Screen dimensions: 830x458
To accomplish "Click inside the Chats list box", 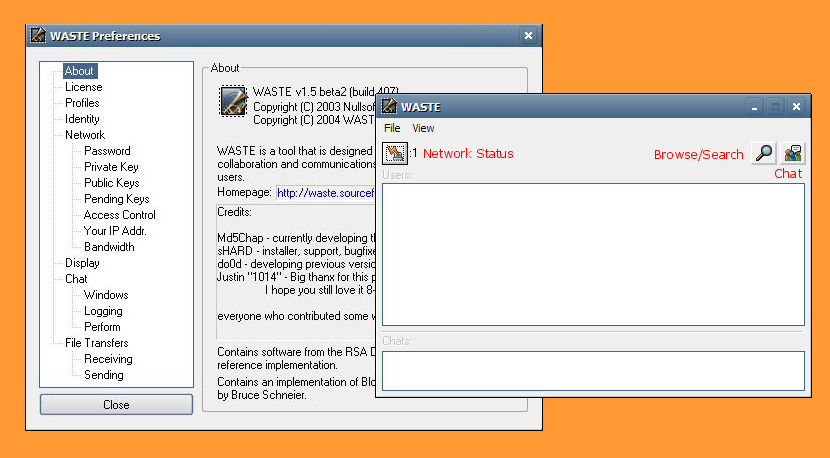I will [x=593, y=371].
